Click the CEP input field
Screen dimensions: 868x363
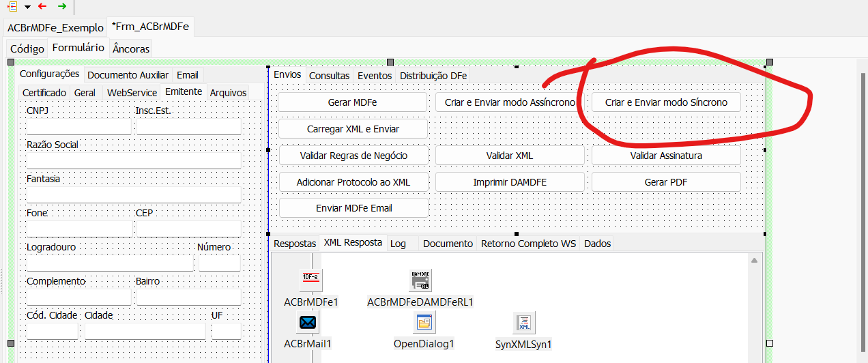pyautogui.click(x=188, y=229)
